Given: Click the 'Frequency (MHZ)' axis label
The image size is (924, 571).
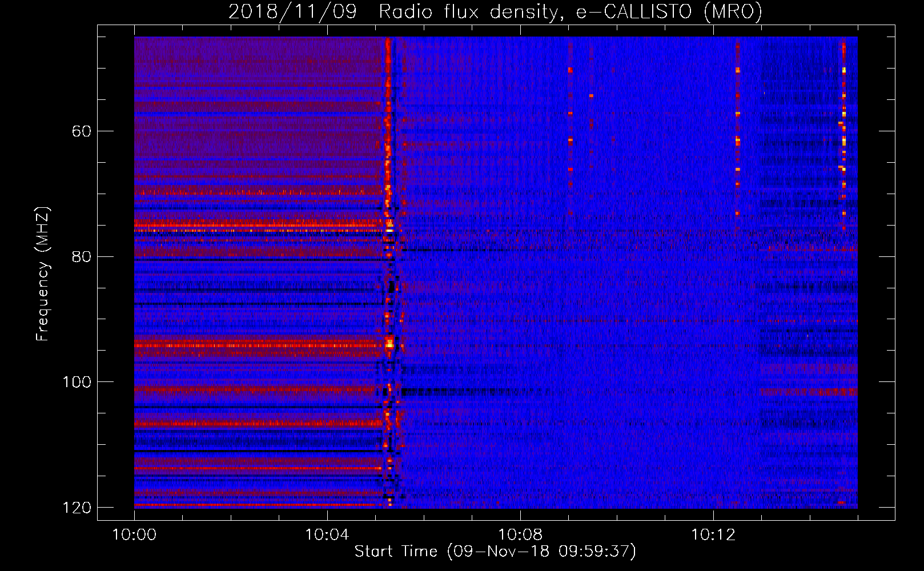Looking at the screenshot, I should [x=43, y=274].
